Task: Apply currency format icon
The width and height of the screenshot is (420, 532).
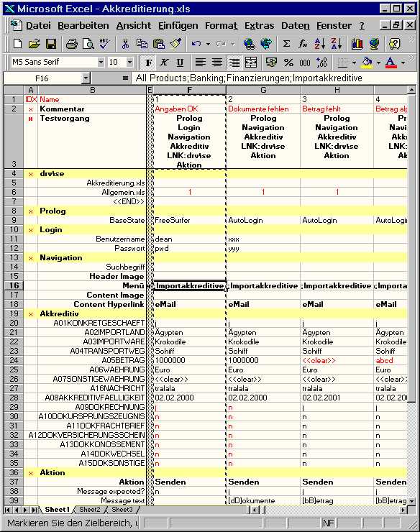Action: tap(271, 63)
